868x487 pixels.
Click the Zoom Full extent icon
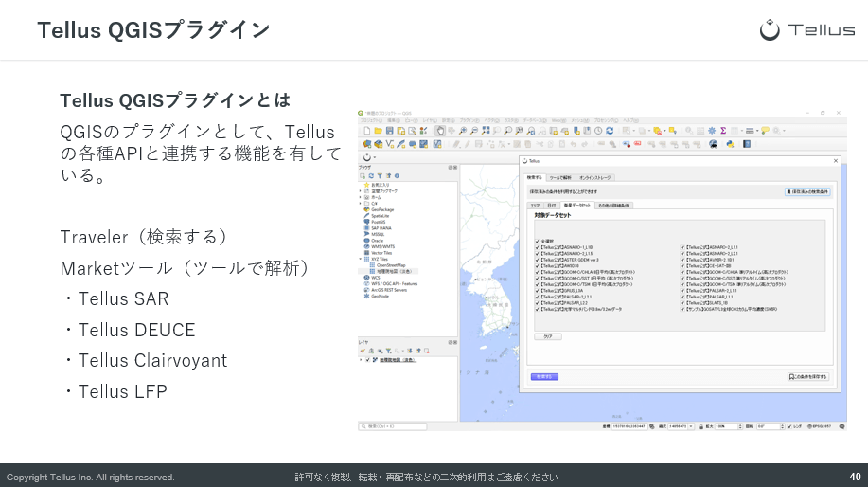tap(486, 131)
